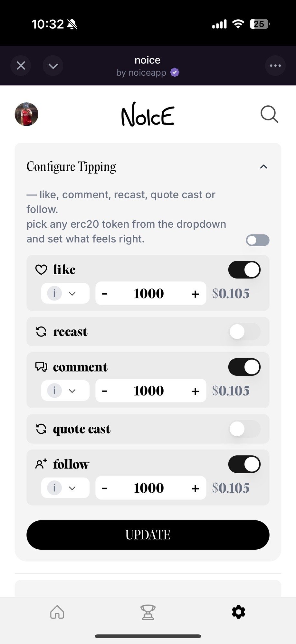Increase the like tip amount

[x=195, y=294]
